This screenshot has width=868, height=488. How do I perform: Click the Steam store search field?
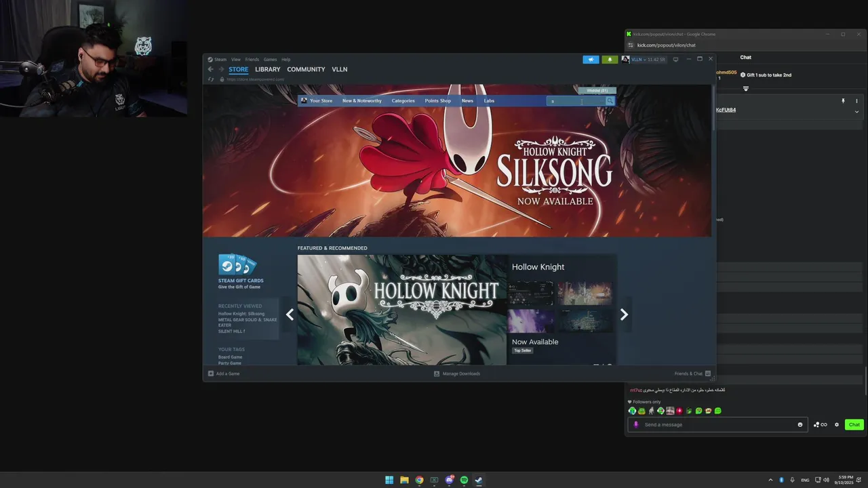tap(576, 101)
